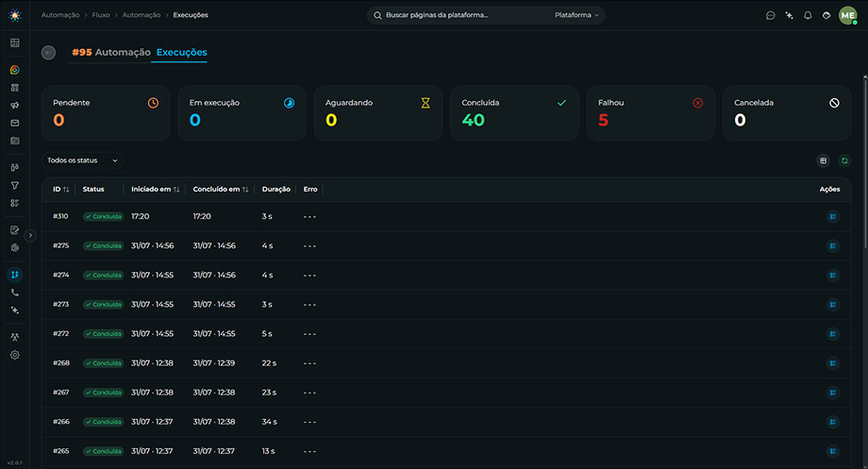This screenshot has width=868, height=469.
Task: Open the Todos os status dropdown
Action: 82,160
